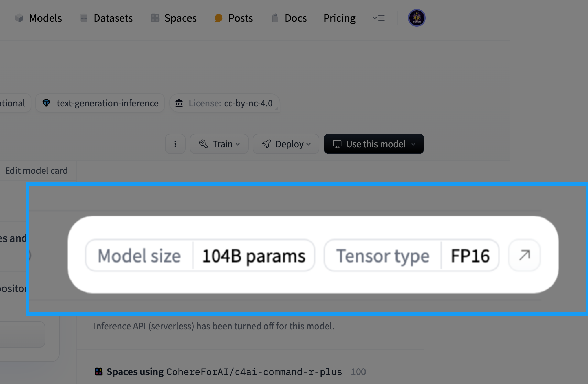The width and height of the screenshot is (588, 384).
Task: Open the user profile avatar
Action: coord(417,18)
